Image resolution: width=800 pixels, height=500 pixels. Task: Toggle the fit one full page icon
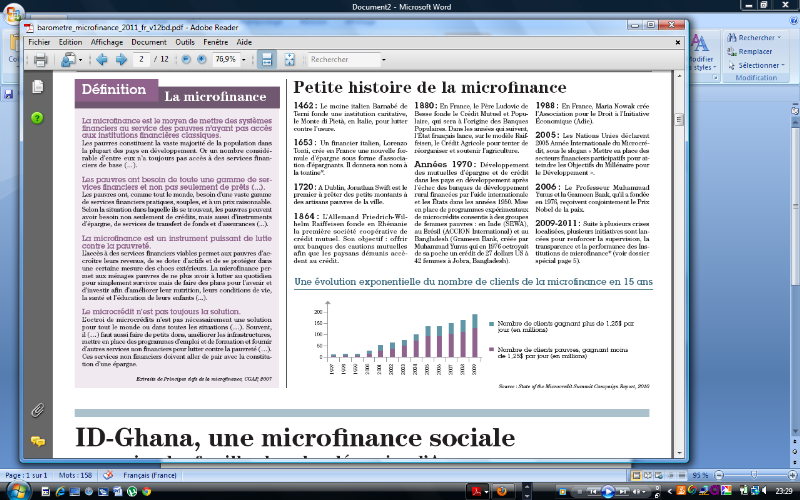pos(289,60)
